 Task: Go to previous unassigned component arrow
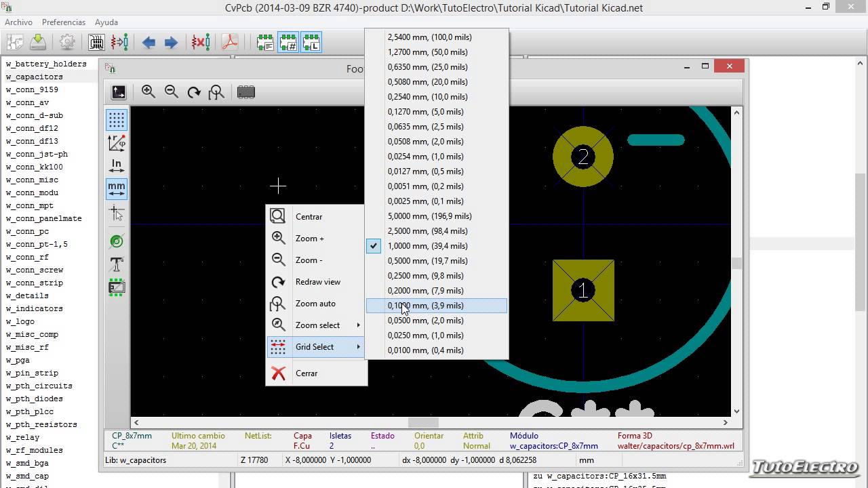(149, 43)
